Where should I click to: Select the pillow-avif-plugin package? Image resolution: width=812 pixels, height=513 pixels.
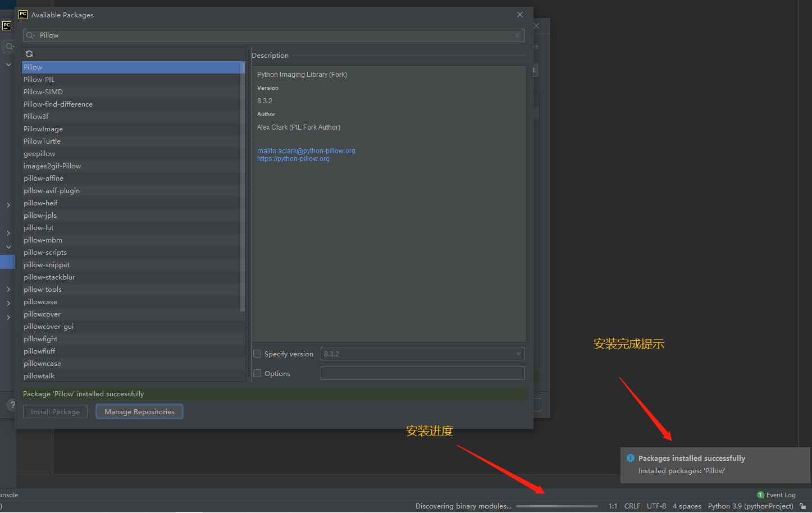(x=131, y=191)
